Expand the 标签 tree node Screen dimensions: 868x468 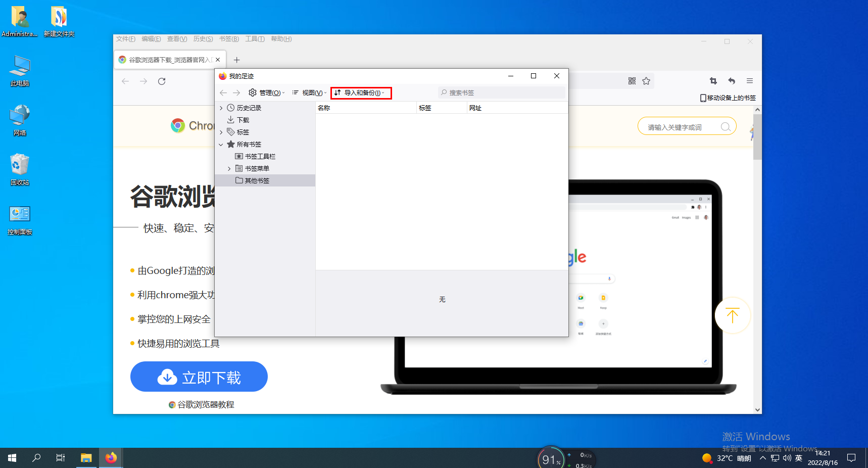click(221, 132)
